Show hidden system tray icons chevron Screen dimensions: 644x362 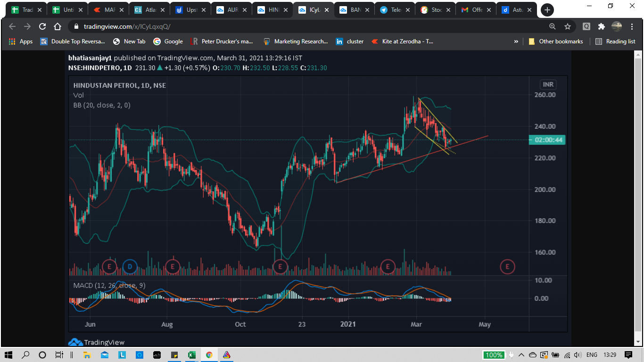(521, 355)
